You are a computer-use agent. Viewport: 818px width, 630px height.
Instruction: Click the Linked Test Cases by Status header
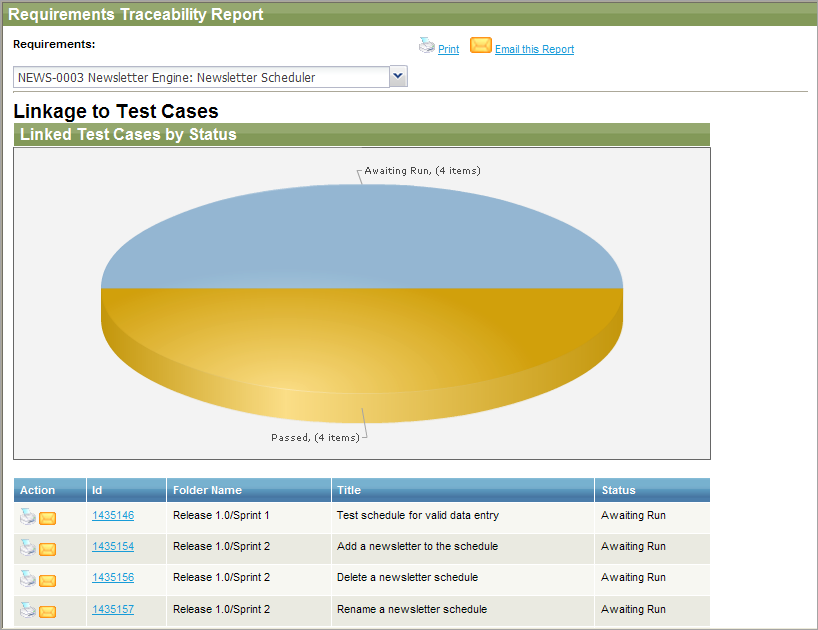(362, 135)
